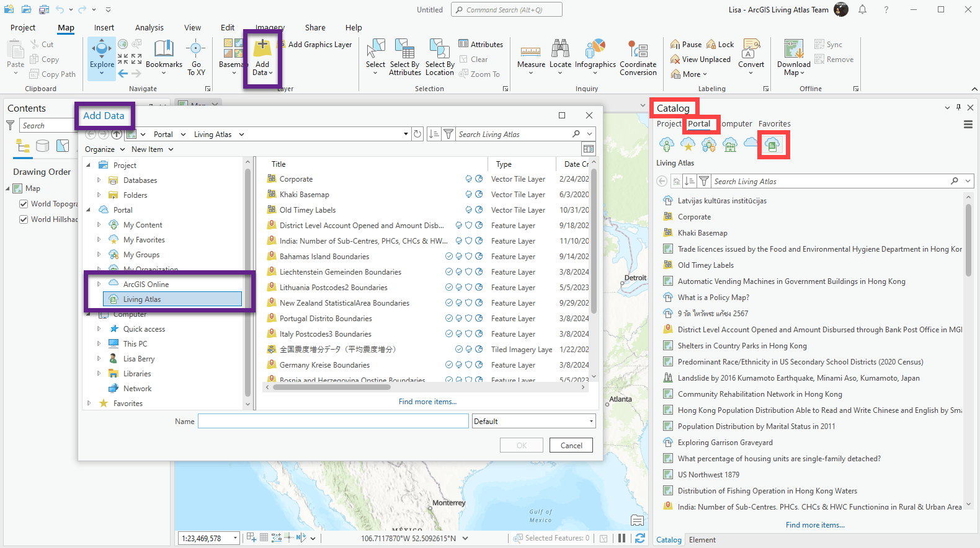Click the My Favorites star icon in Catalog
The image size is (980, 548).
(688, 145)
